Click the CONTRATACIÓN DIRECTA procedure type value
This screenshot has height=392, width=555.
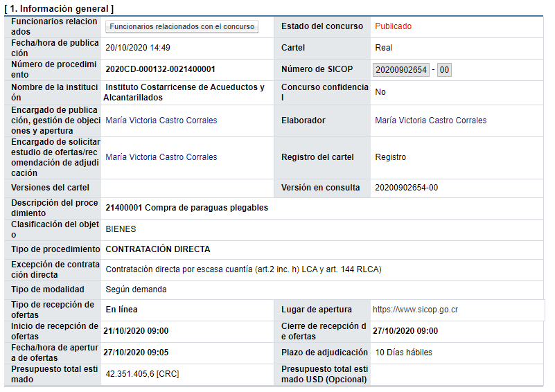click(157, 249)
